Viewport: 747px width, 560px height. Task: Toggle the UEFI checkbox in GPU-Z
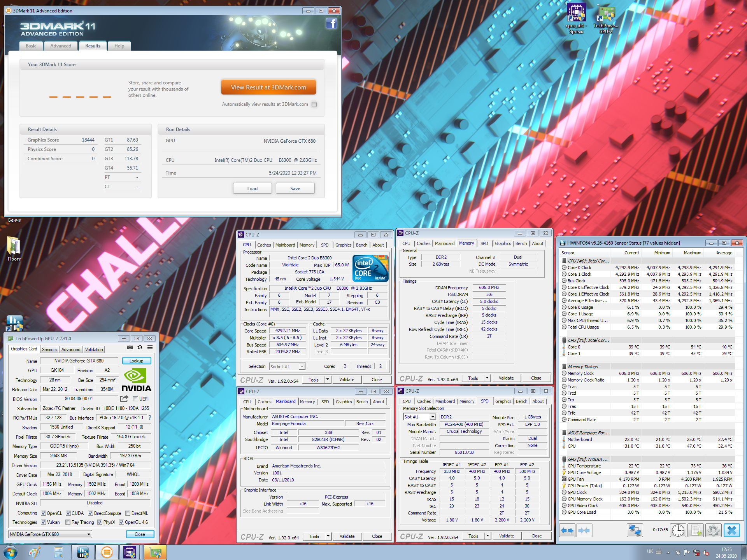pyautogui.click(x=136, y=399)
